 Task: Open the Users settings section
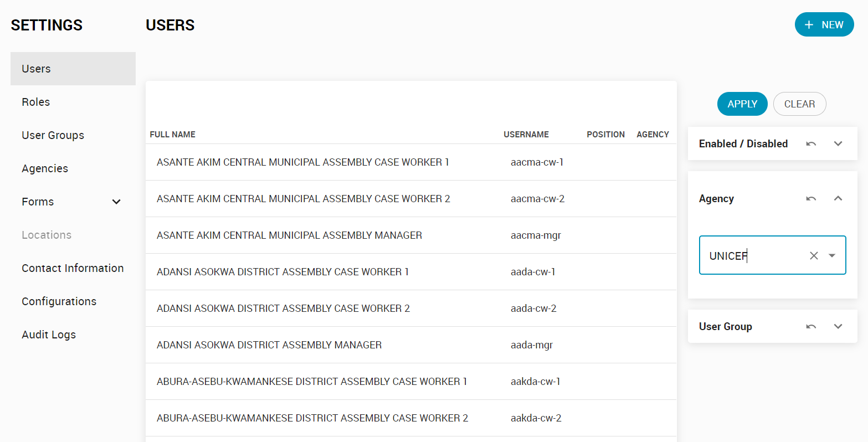[73, 69]
